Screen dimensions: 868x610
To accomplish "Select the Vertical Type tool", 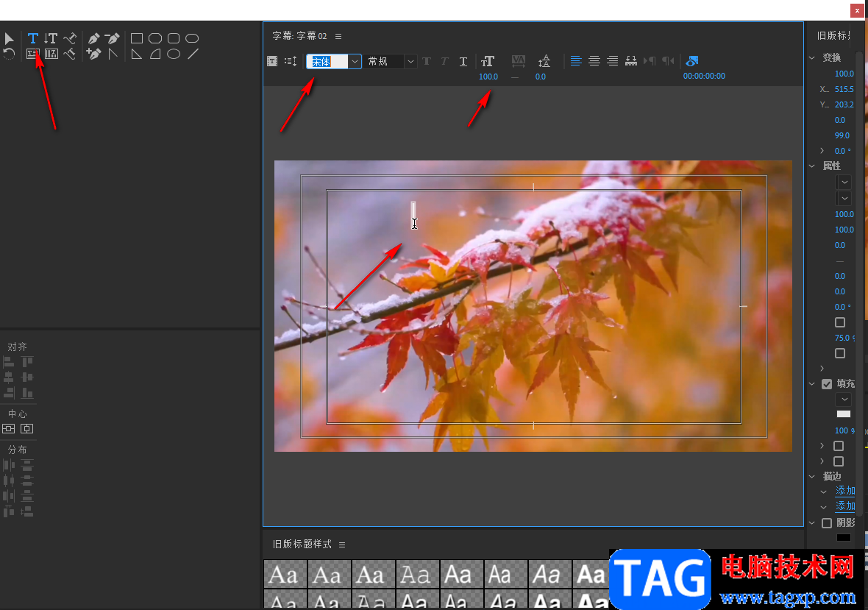I will pyautogui.click(x=51, y=38).
